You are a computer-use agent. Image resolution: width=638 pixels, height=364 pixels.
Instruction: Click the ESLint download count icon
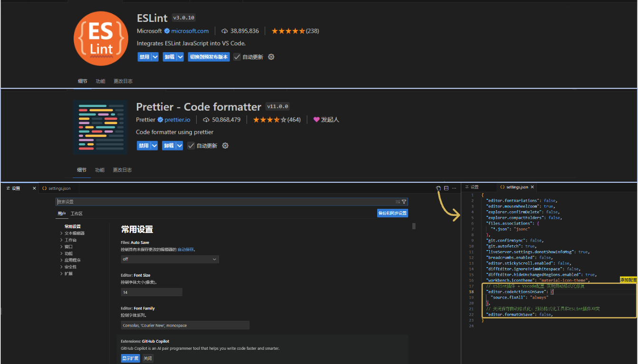(x=225, y=31)
